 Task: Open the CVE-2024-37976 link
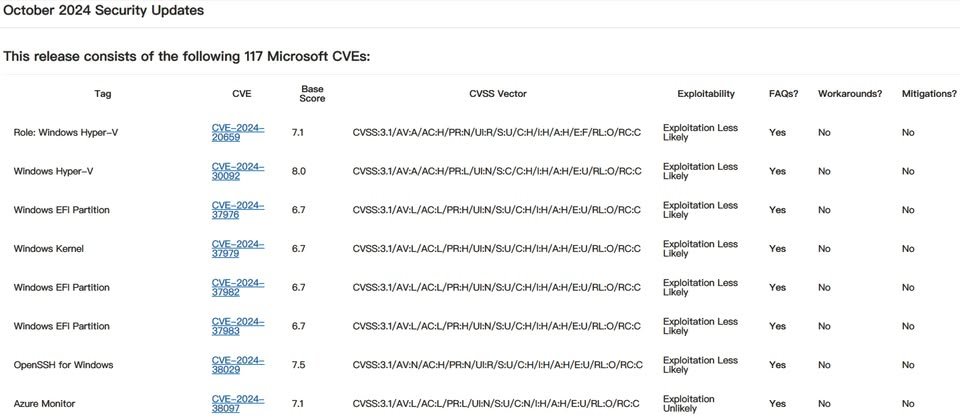[238, 210]
